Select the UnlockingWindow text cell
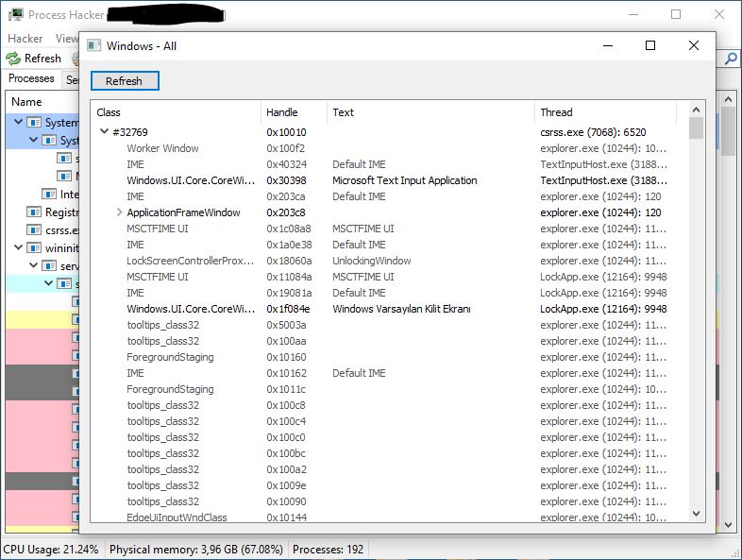Viewport: 742px width, 560px height. pyautogui.click(x=372, y=261)
